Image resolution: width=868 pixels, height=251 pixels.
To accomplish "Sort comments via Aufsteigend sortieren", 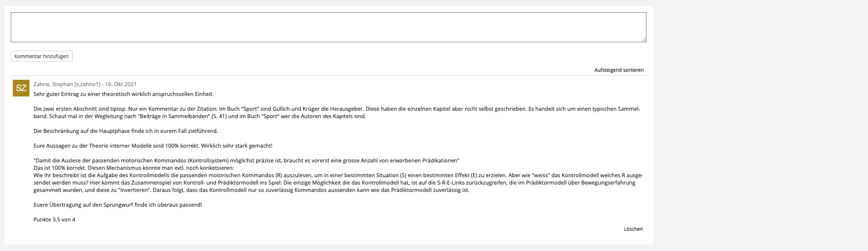I will point(618,70).
